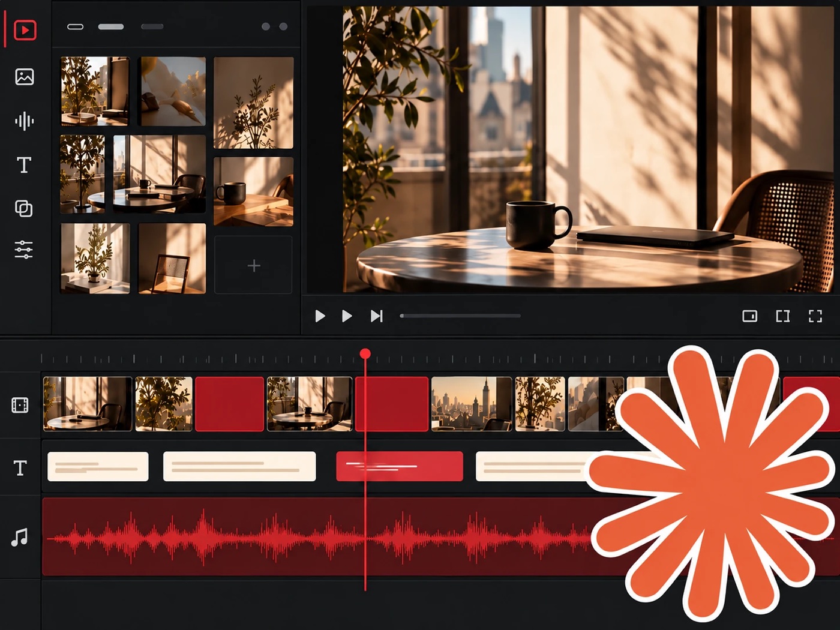Select the light gray pill tab
The height and width of the screenshot is (630, 840).
[111, 26]
